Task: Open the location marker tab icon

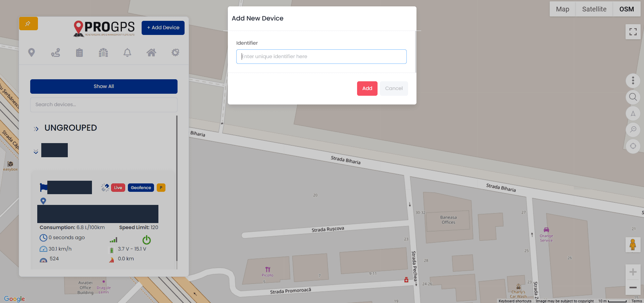Action: pyautogui.click(x=32, y=52)
